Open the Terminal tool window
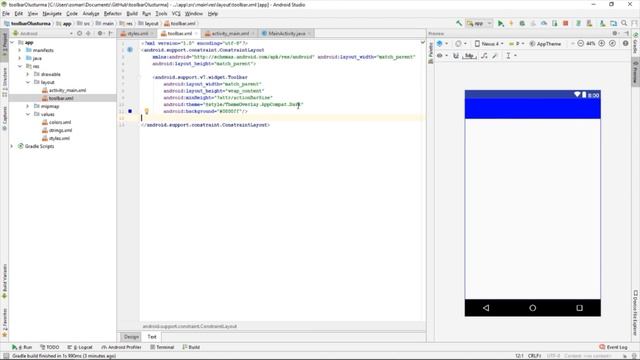Image resolution: width=640 pixels, height=360 pixels. click(x=162, y=347)
